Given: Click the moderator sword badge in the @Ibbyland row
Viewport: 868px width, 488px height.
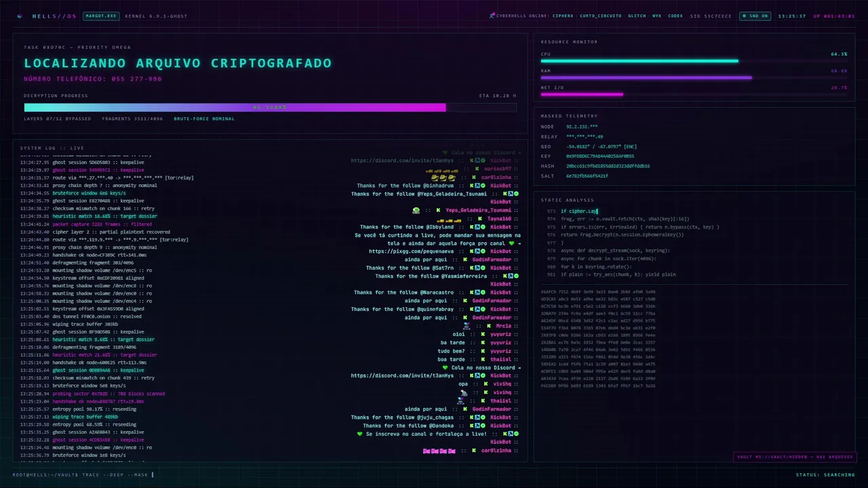Looking at the screenshot, I should point(477,227).
